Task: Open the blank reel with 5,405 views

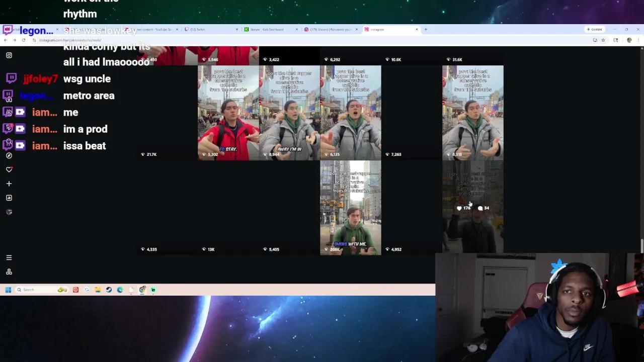Action: [289, 208]
